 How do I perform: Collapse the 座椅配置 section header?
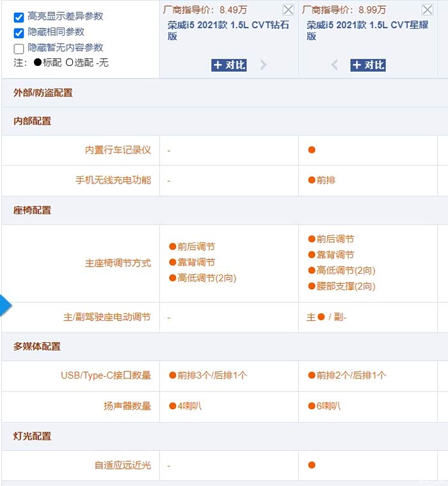(x=225, y=210)
